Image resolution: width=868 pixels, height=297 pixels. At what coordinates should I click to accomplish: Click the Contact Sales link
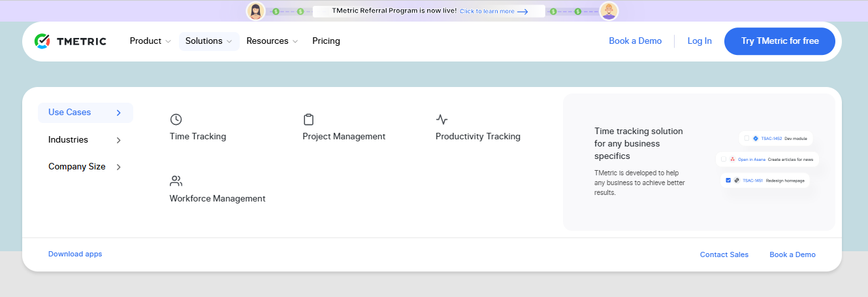(x=724, y=254)
